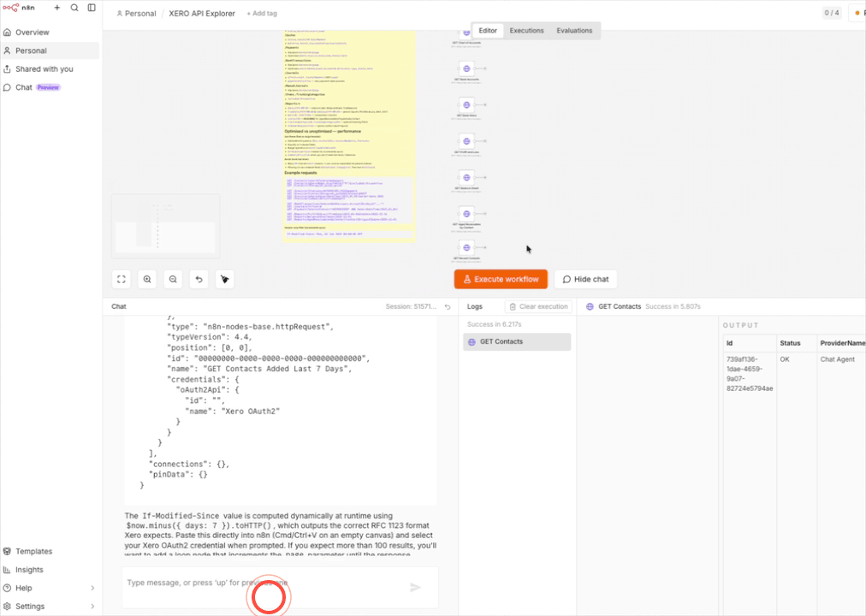Click the Help question-mark icon
The width and height of the screenshot is (866, 616).
click(x=7, y=588)
